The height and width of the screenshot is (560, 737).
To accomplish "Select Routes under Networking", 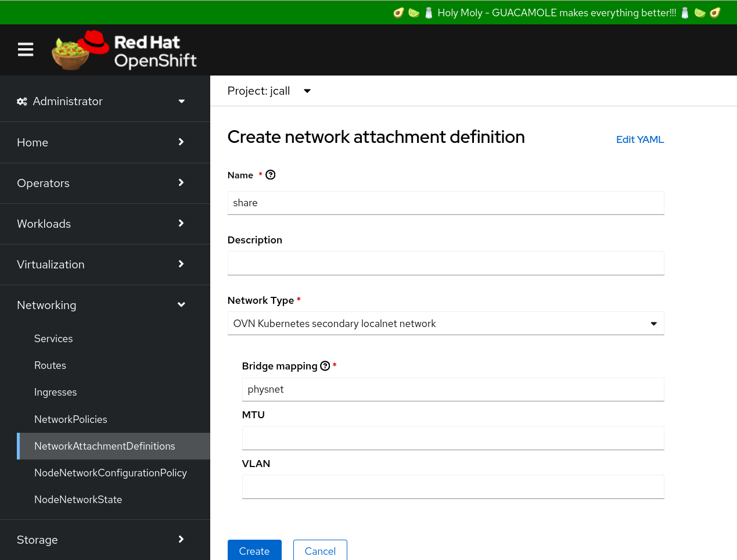I will [50, 365].
